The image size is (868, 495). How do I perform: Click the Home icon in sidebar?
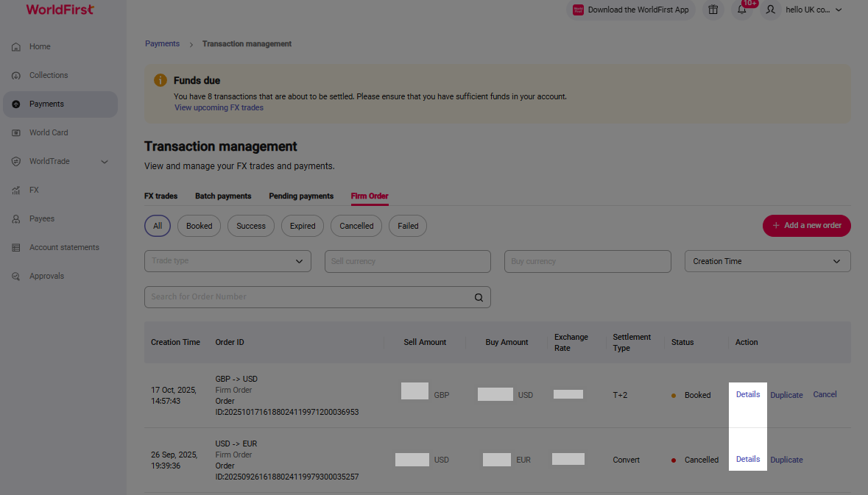point(16,47)
